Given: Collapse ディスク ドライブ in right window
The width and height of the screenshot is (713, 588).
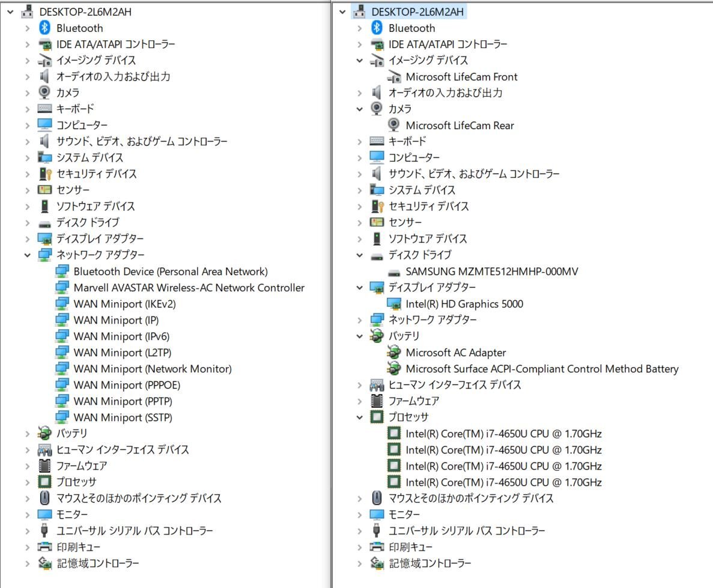Looking at the screenshot, I should 360,255.
